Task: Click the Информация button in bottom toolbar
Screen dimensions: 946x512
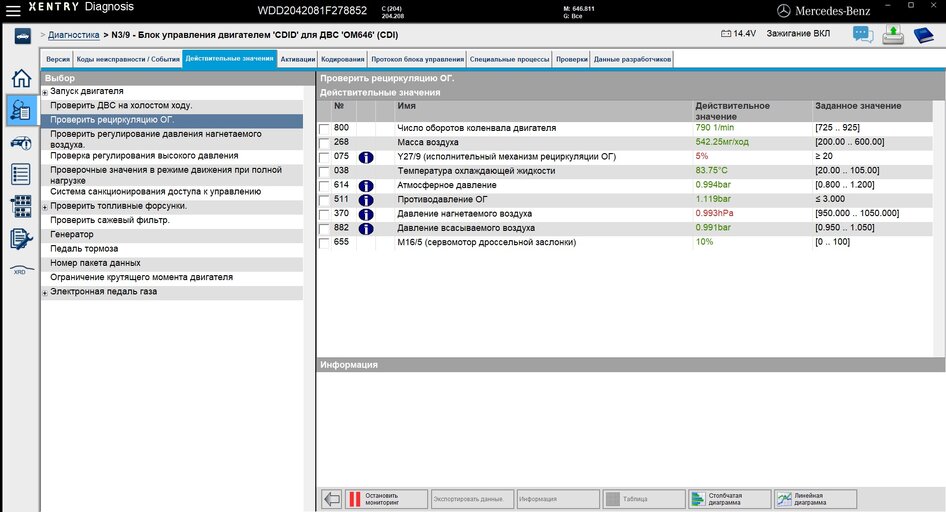Action: [x=558, y=499]
